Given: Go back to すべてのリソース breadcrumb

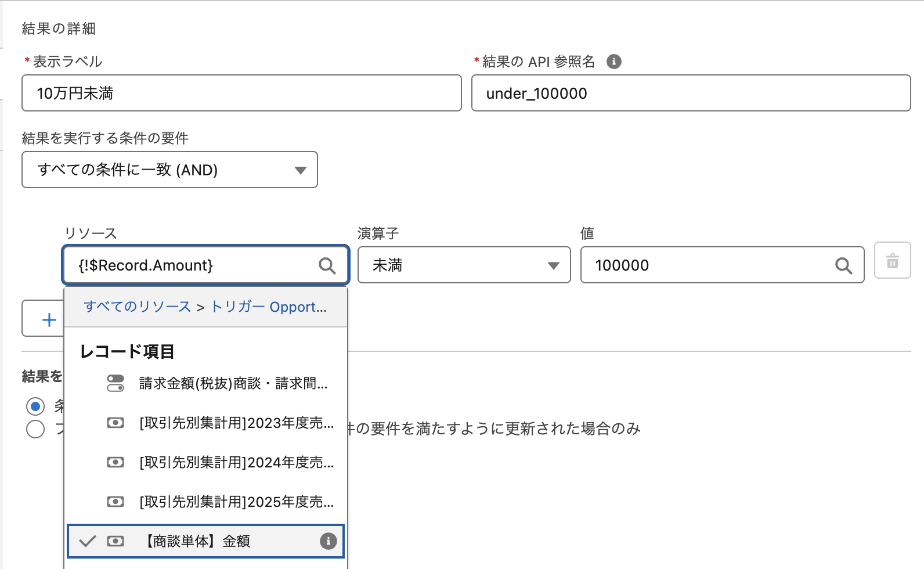Looking at the screenshot, I should point(137,307).
